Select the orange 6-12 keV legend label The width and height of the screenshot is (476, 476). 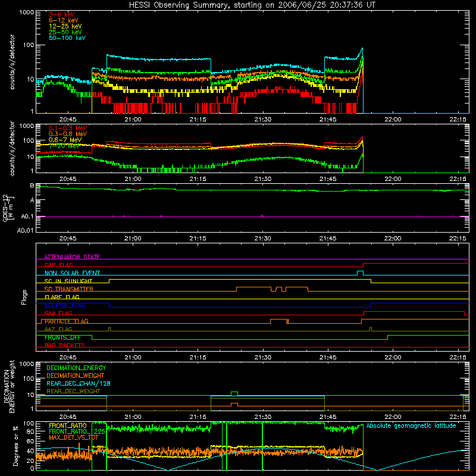(64, 20)
